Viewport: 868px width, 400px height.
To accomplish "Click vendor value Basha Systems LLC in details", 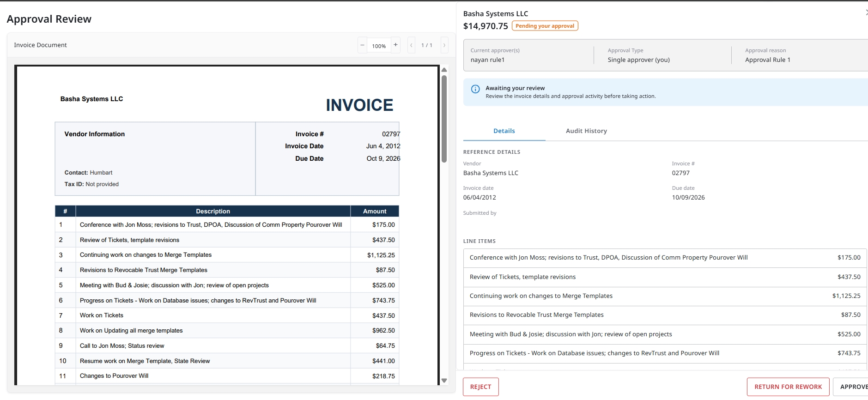I will [x=491, y=173].
